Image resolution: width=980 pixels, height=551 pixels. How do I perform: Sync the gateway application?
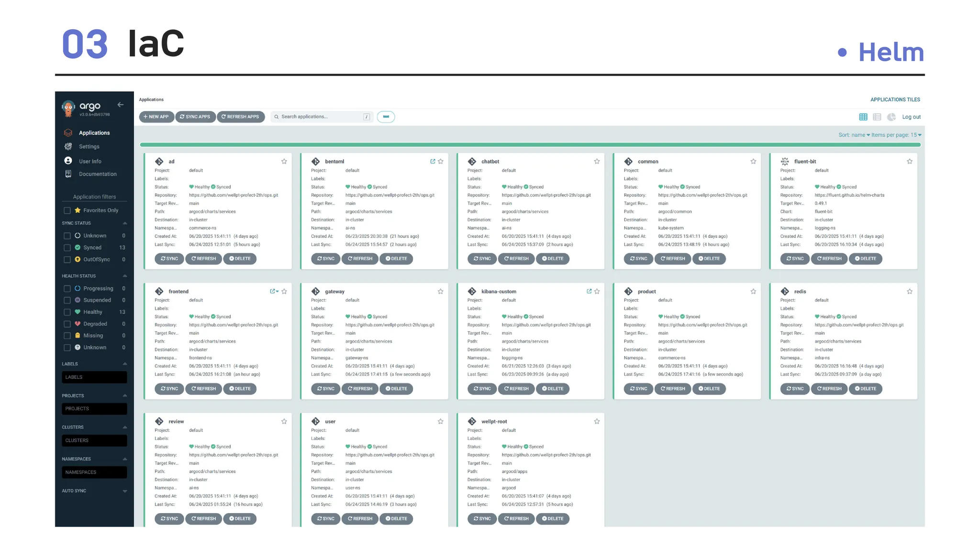(x=325, y=389)
